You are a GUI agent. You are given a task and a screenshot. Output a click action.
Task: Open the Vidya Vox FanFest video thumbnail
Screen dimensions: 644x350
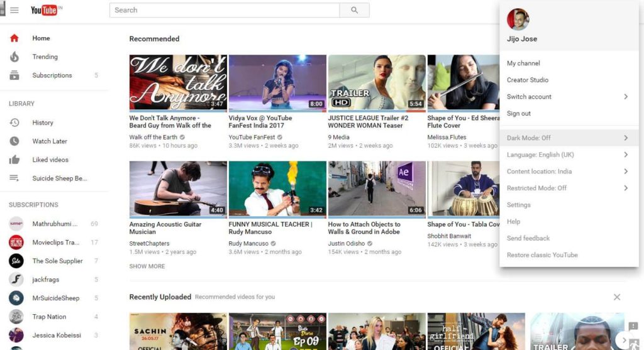(x=277, y=82)
